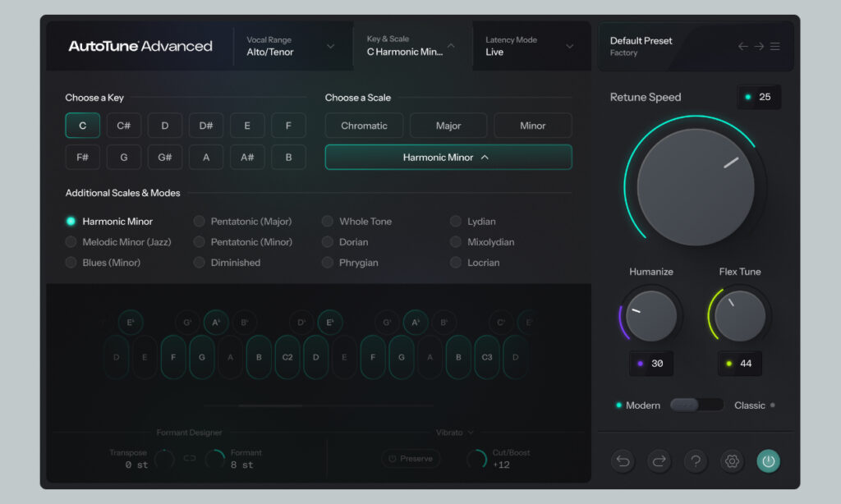The width and height of the screenshot is (841, 504).
Task: Choose key C#
Action: point(124,126)
